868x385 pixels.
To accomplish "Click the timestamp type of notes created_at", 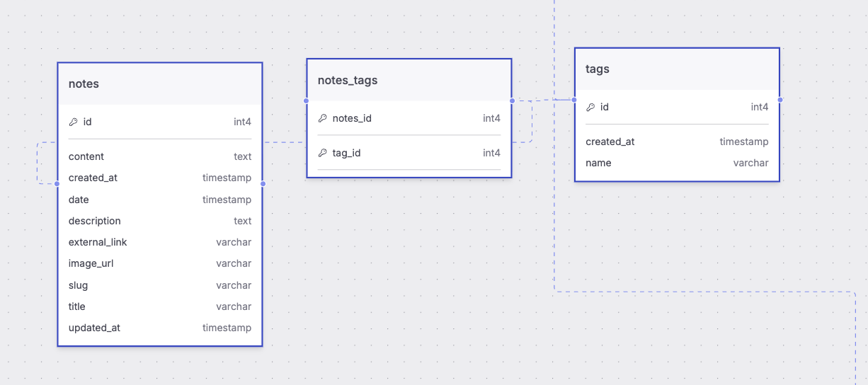I will pos(227,178).
